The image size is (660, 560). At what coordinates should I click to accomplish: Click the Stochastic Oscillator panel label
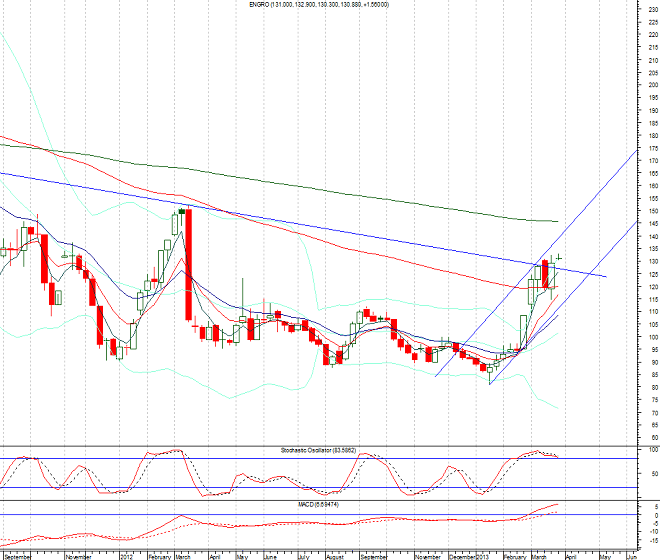319,451
